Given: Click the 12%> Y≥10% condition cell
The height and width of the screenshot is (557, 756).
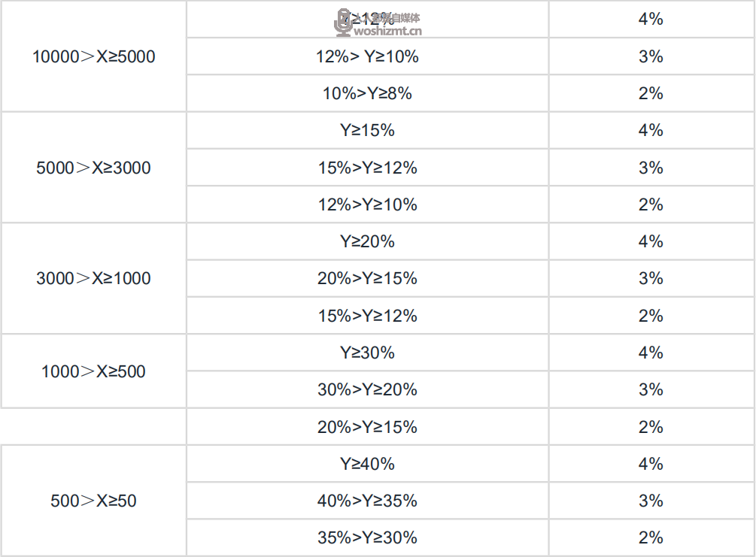Looking at the screenshot, I should coord(367,56).
